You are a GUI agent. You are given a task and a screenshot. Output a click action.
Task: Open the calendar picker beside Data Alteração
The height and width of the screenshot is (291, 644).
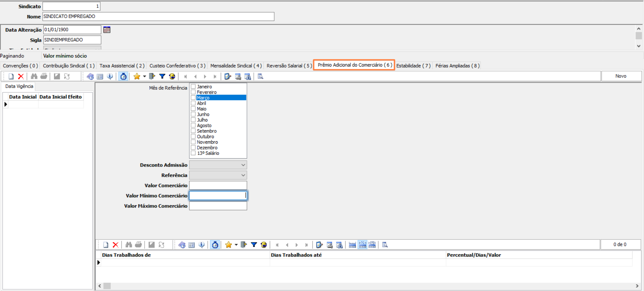107,30
